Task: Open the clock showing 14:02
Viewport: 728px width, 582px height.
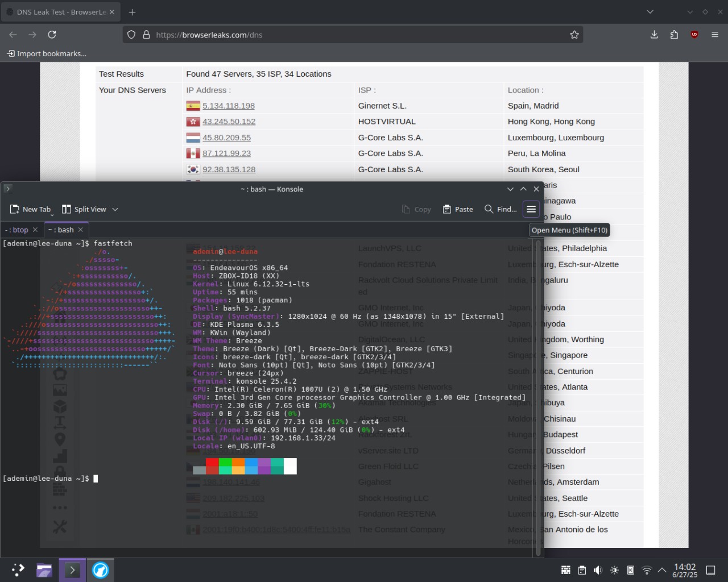Action: (685, 570)
